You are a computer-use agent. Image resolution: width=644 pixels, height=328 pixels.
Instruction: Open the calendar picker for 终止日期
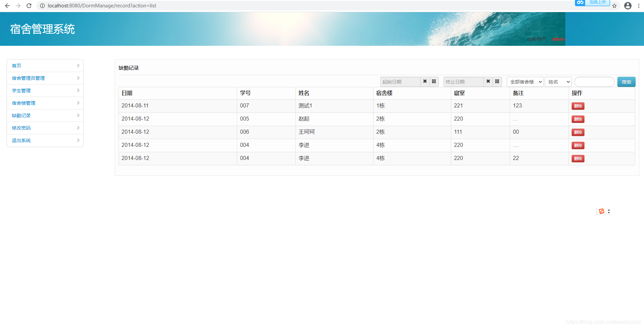pyautogui.click(x=497, y=81)
